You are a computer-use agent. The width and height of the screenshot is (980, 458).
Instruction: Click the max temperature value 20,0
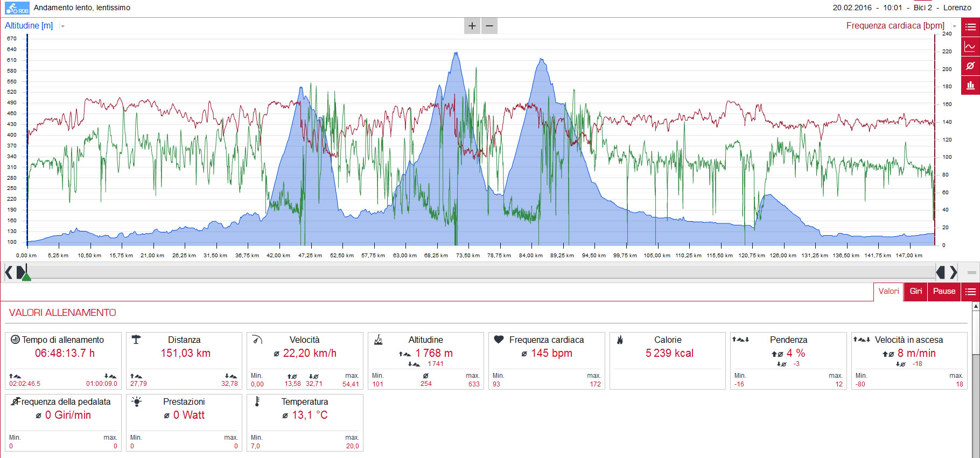352,446
